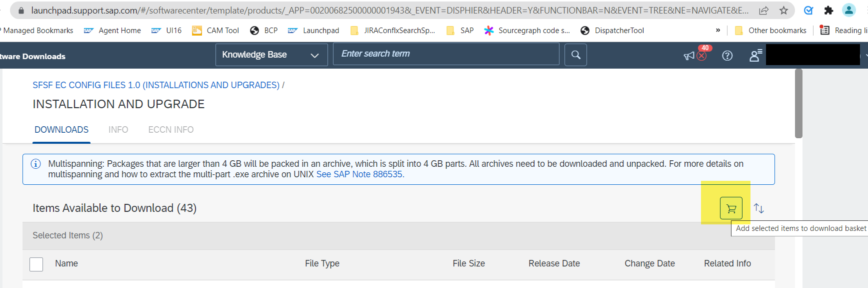This screenshot has height=288, width=868.
Task: Open Sourcegraph code search bookmark
Action: point(527,31)
